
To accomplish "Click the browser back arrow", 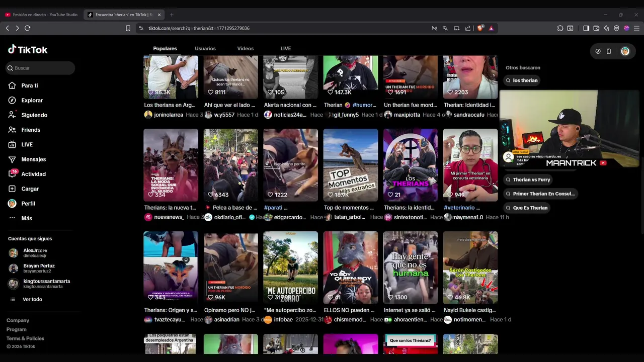I will click(7, 28).
